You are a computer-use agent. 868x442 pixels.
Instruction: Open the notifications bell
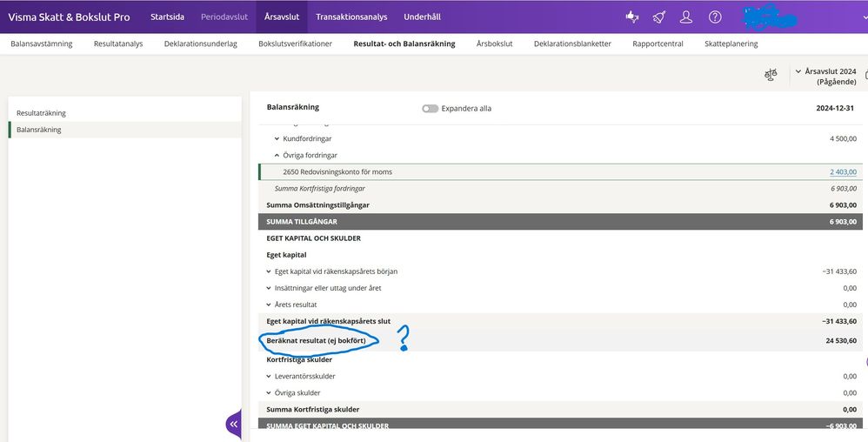tap(659, 17)
